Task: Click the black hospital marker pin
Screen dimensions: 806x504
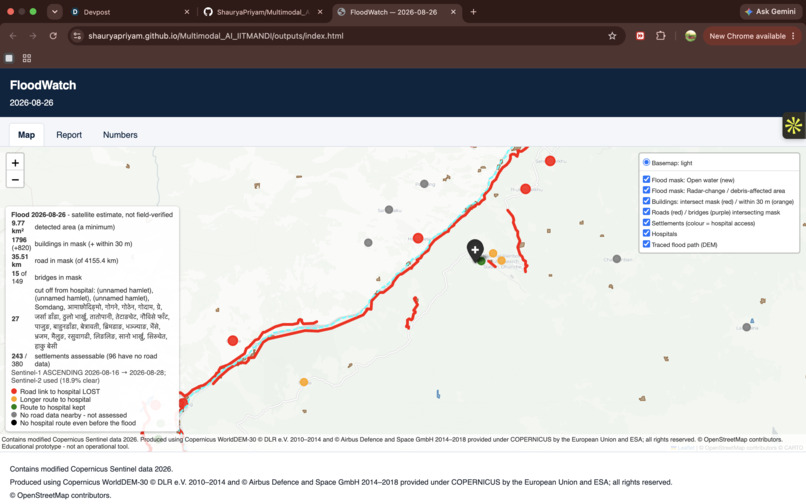Action: (475, 250)
